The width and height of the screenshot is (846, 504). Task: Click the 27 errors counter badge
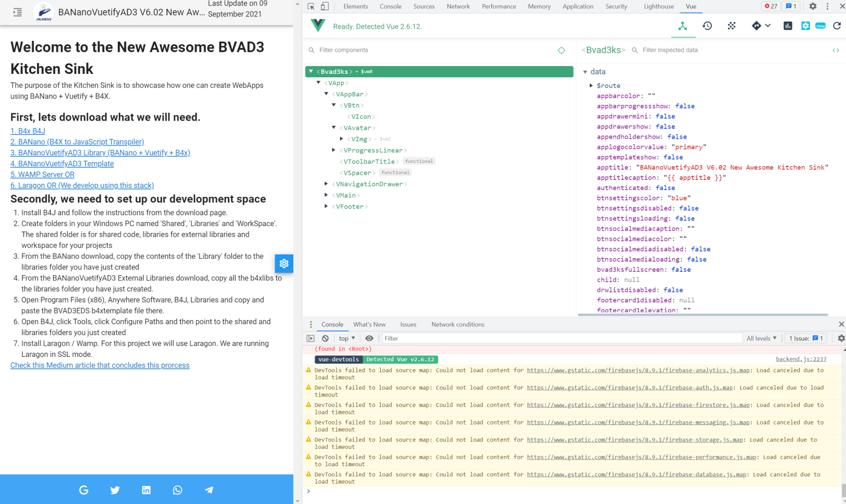771,6
